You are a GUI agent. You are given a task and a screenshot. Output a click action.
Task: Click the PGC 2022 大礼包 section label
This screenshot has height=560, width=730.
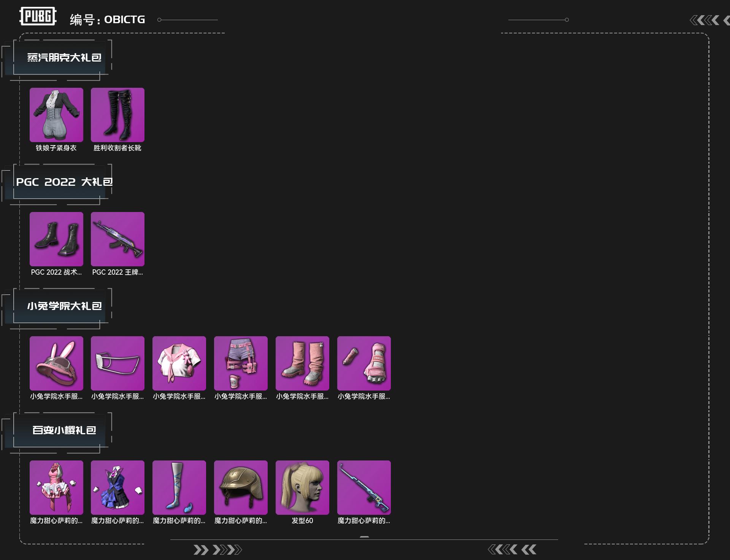pos(64,182)
